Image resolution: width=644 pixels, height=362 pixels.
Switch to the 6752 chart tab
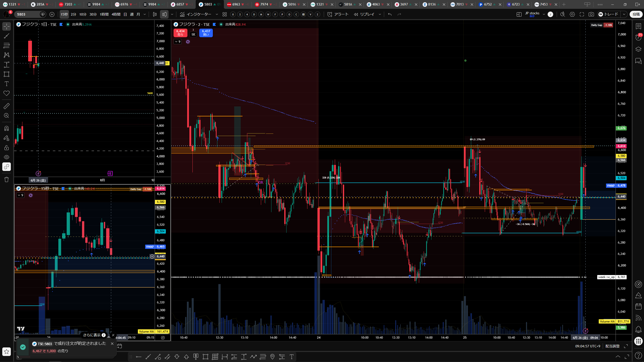488,4
